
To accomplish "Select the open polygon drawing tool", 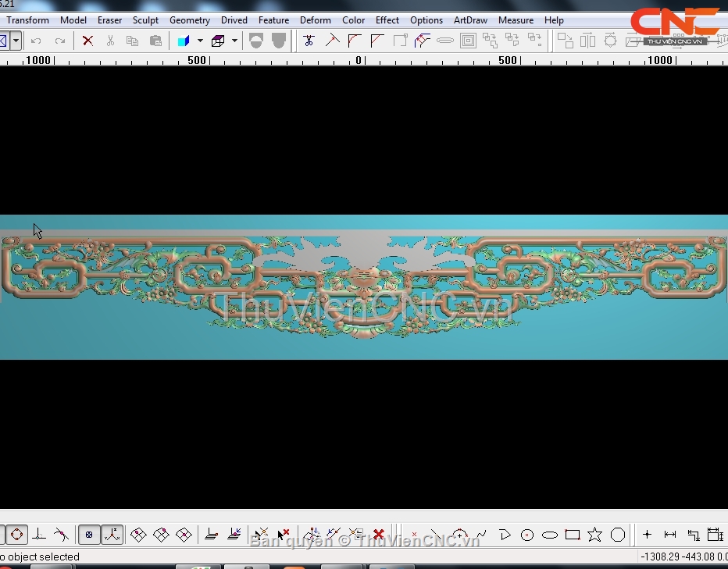I will pyautogui.click(x=505, y=535).
